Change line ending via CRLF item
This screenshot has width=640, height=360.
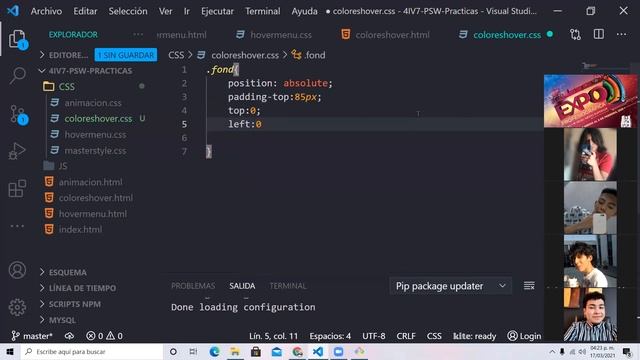pos(406,336)
